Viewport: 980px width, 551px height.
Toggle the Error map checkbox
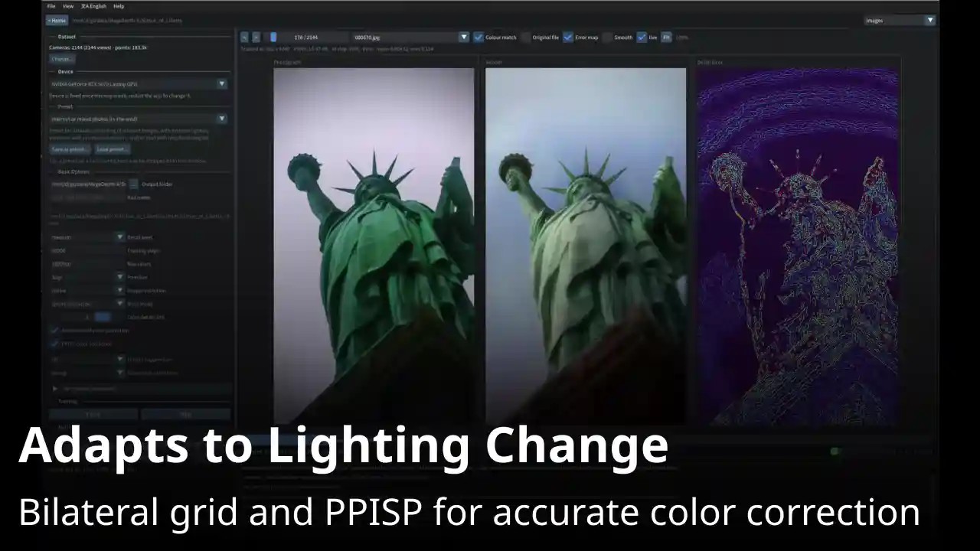(x=568, y=37)
